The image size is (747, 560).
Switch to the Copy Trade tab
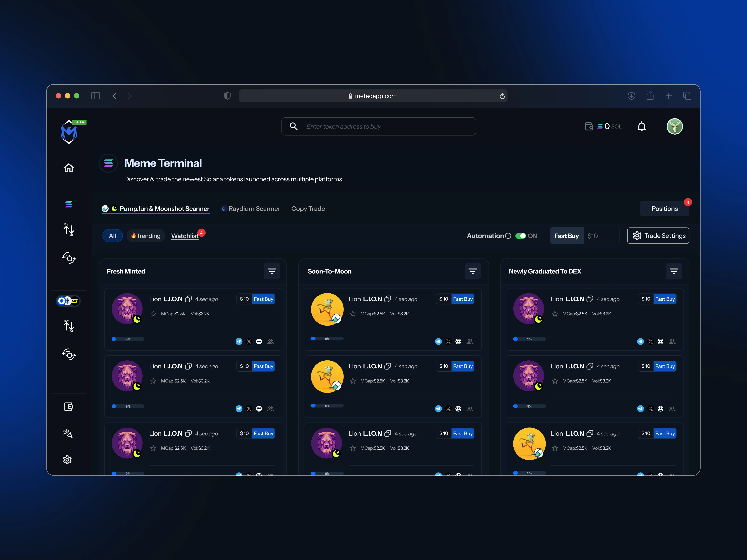point(308,209)
